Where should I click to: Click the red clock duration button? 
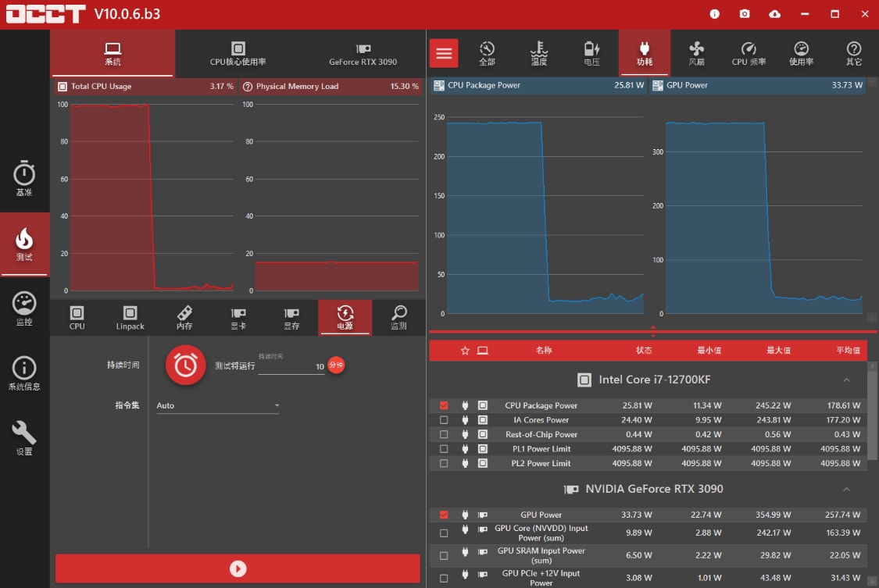point(185,365)
